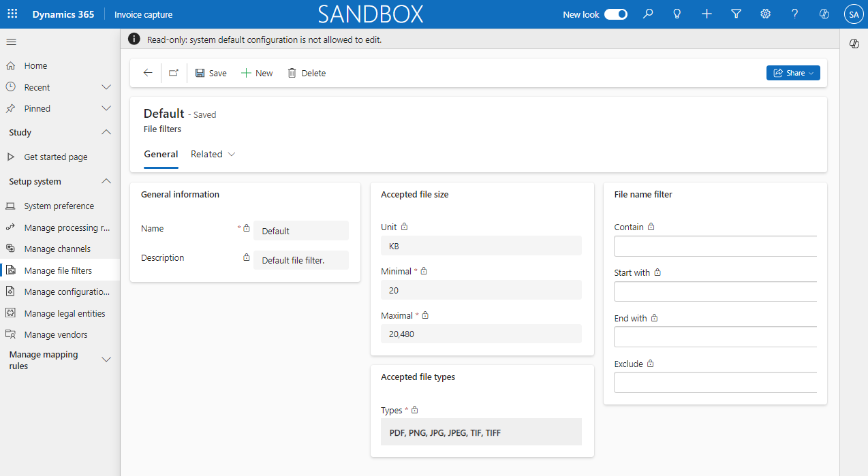Click the lightbulb help suggestions icon
Viewport: 868px width, 476px height.
677,14
